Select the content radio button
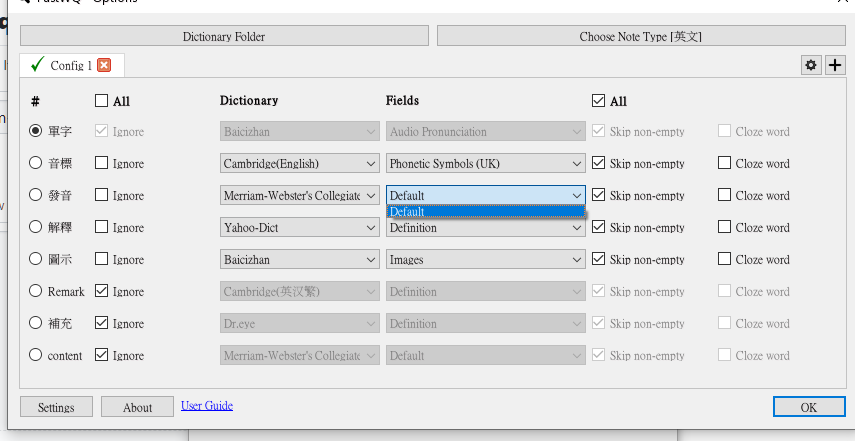The width and height of the screenshot is (855, 441). (35, 355)
